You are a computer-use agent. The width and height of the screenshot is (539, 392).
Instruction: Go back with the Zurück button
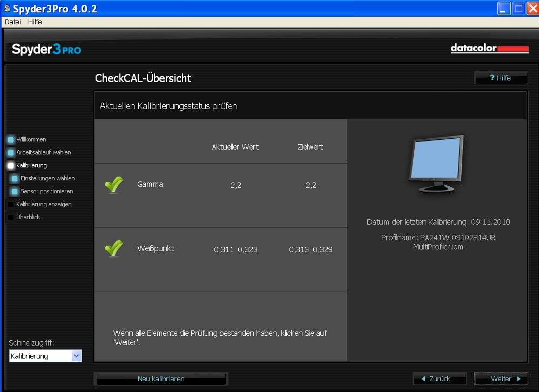439,379
